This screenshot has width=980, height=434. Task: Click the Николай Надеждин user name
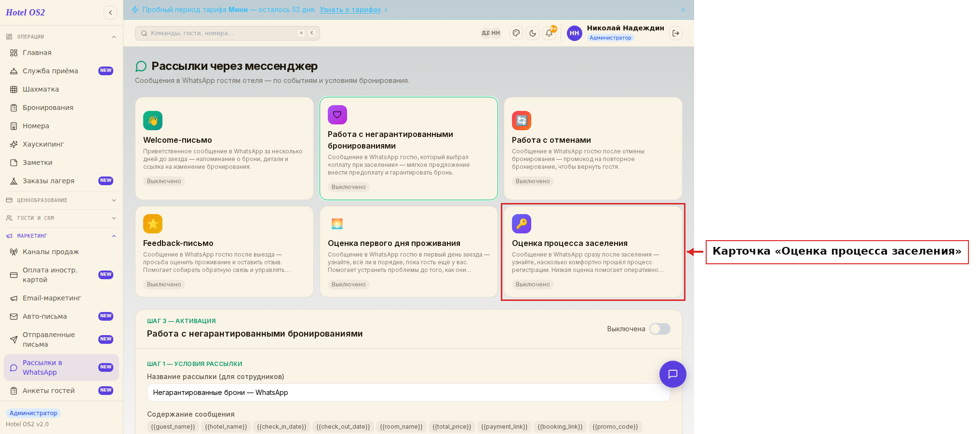pyautogui.click(x=625, y=28)
